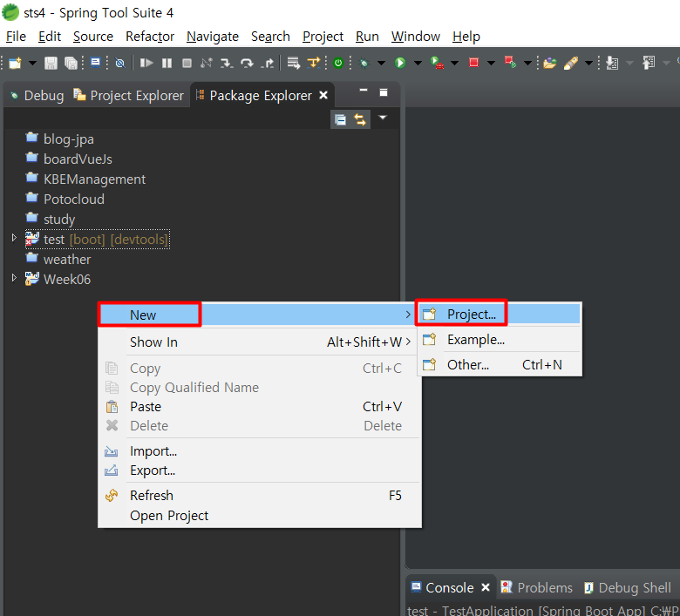
Task: Click the Resume debug icon
Action: pyautogui.click(x=146, y=64)
